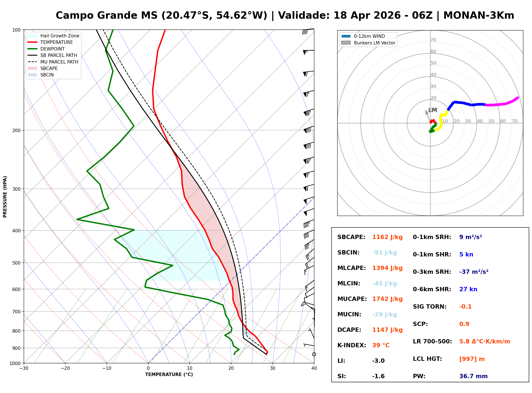Click the K-INDEX value 39 °C
532x393 pixels.
coord(381,345)
